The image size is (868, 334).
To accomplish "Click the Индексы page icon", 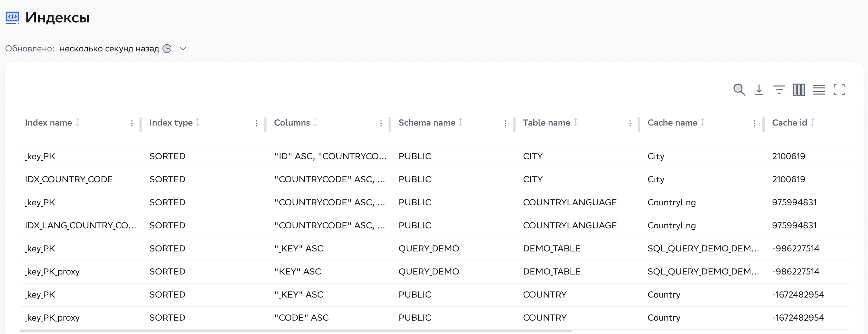I will (12, 17).
